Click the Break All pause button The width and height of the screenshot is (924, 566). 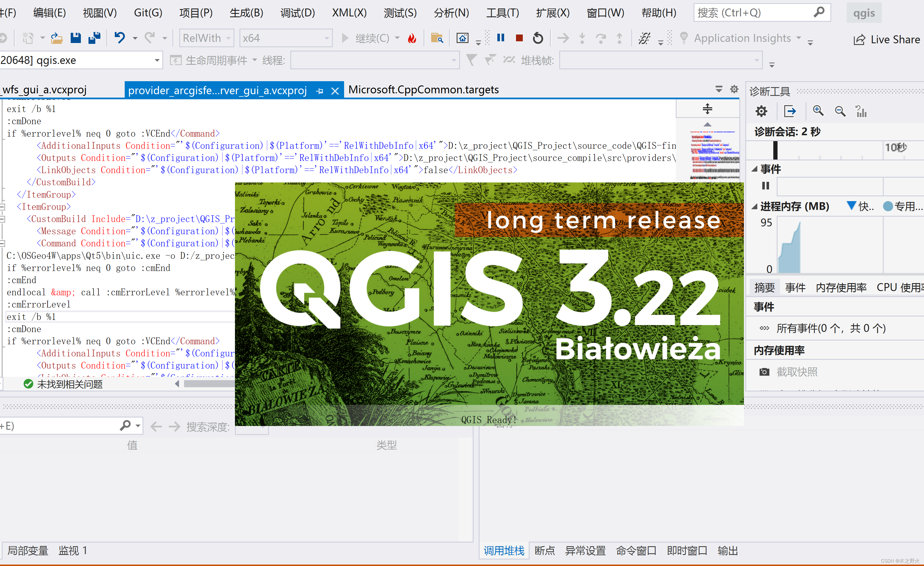(500, 38)
